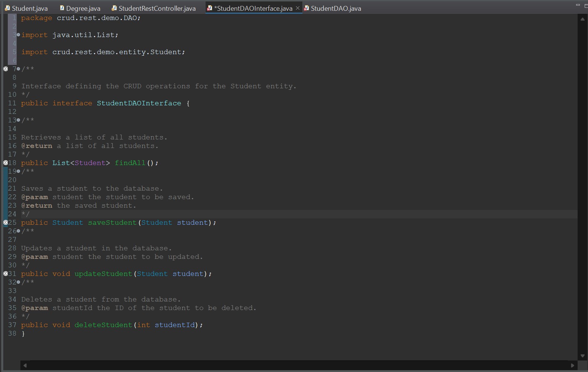Click 'java.util.List;' in the import statement

coord(85,35)
